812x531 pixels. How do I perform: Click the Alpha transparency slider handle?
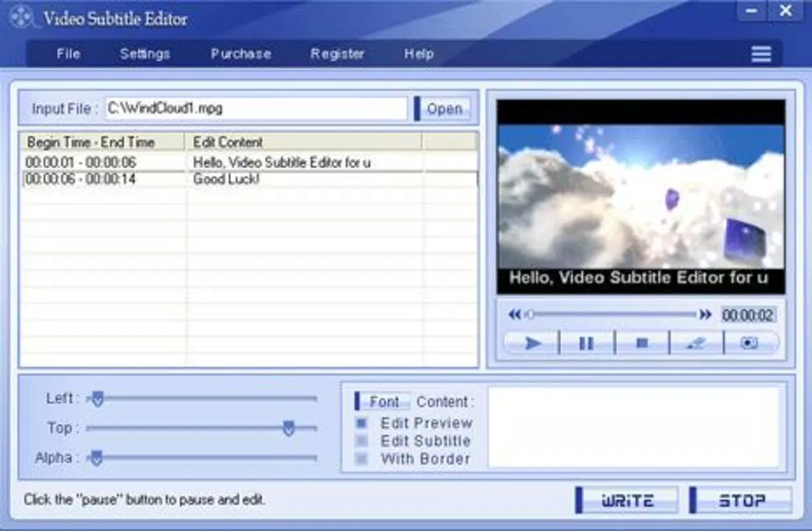coord(96,458)
